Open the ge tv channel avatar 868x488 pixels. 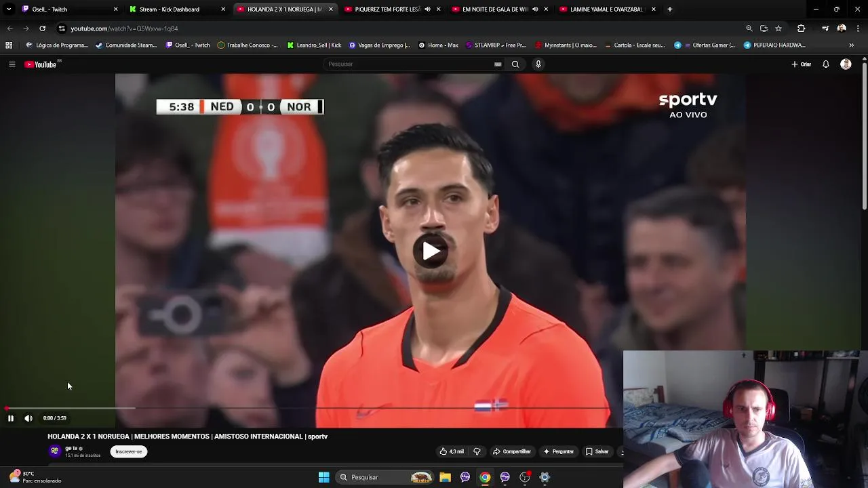55,451
